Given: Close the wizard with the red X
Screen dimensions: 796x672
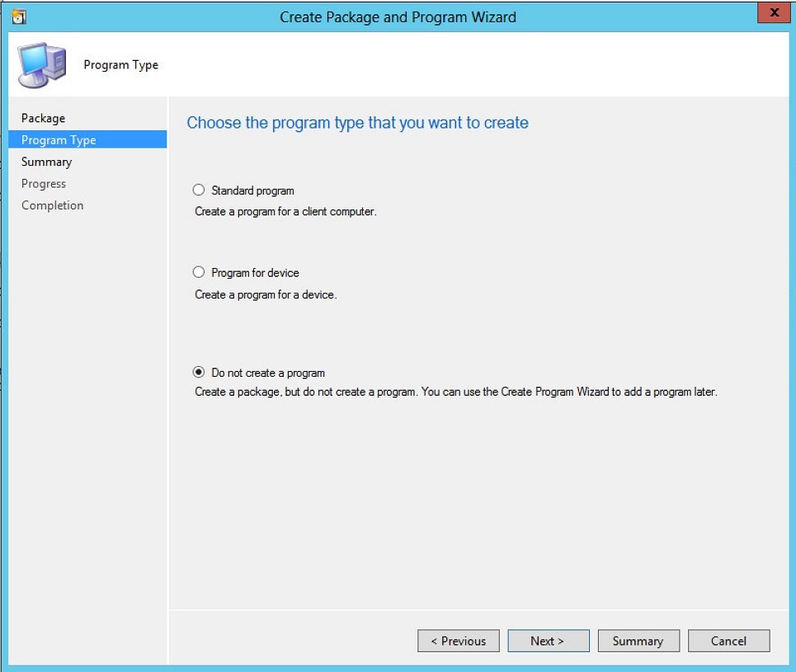Looking at the screenshot, I should click(x=773, y=12).
